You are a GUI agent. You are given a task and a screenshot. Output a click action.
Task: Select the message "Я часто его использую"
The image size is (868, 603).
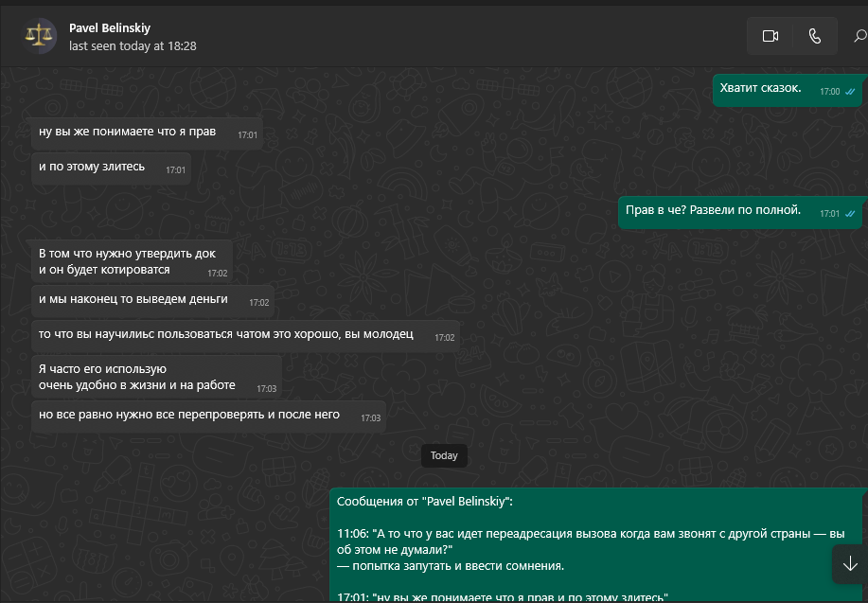coord(137,377)
